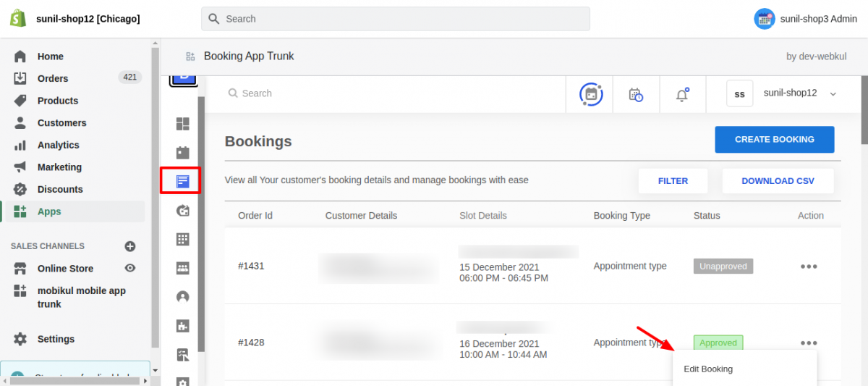
Task: Click the Approved status badge for #1428
Action: tap(718, 343)
